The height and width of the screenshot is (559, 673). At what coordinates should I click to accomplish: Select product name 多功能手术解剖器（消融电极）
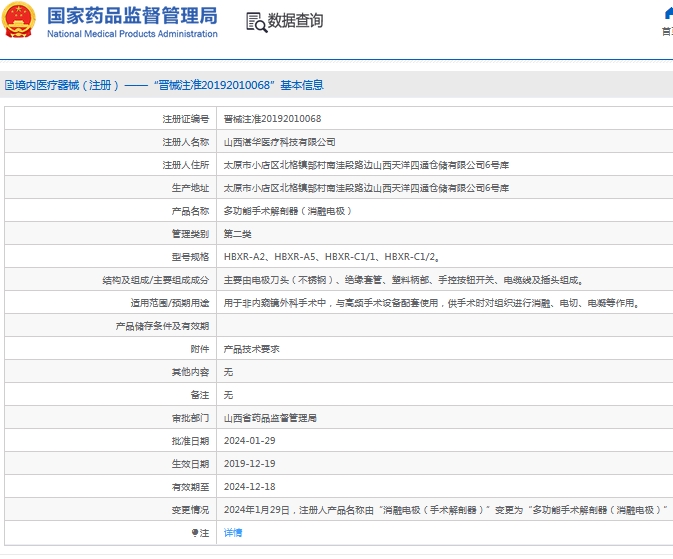(x=288, y=211)
